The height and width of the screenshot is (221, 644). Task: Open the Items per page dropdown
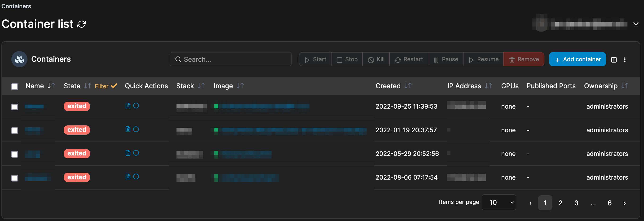[499, 202]
